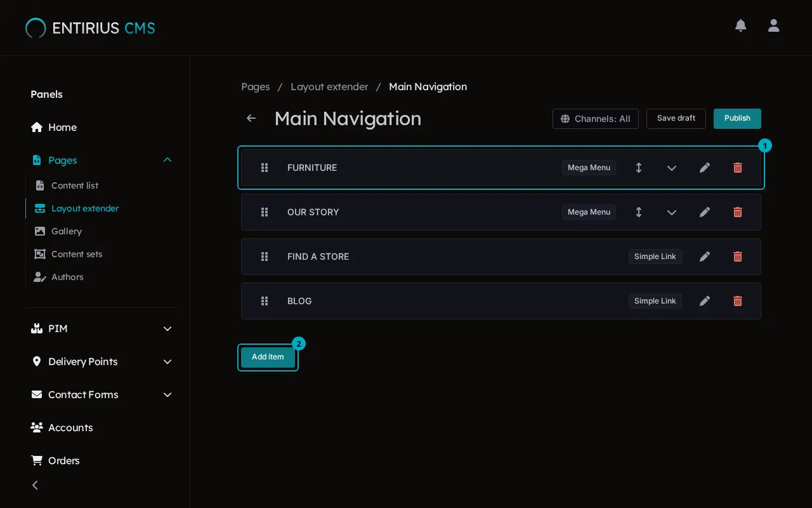This screenshot has width=812, height=508.
Task: Delete the FURNITURE menu item
Action: [738, 168]
